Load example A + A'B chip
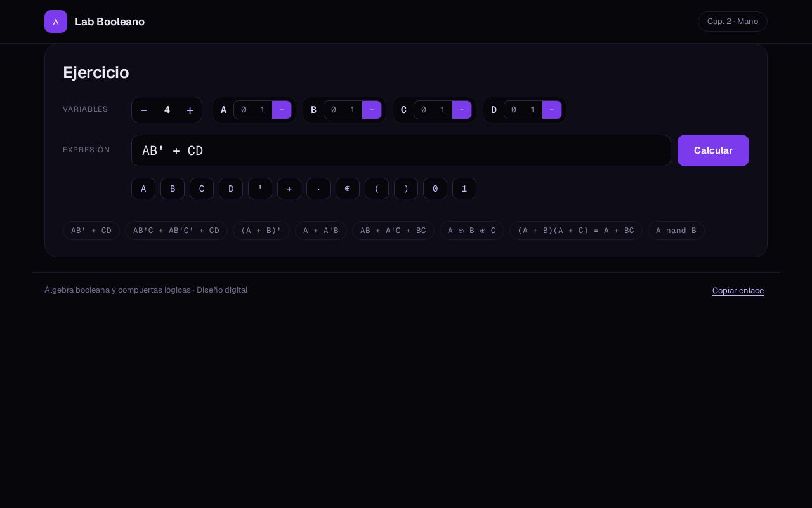 click(x=321, y=231)
